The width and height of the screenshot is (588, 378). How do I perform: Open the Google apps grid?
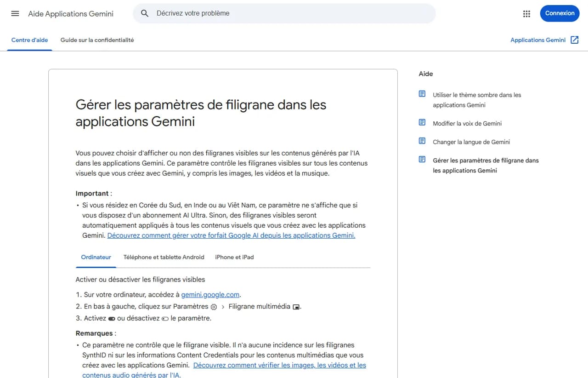point(526,14)
